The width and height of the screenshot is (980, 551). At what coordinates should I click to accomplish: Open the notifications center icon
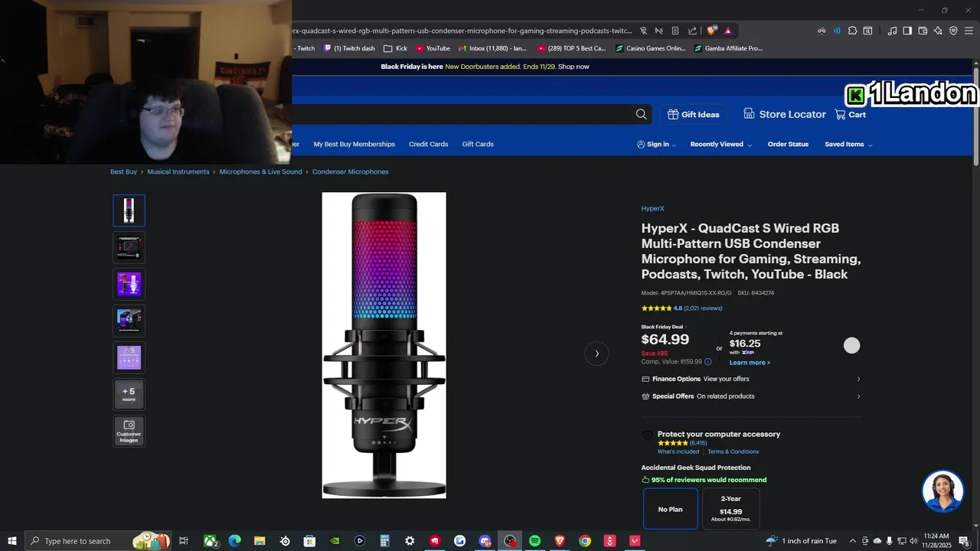(x=965, y=541)
